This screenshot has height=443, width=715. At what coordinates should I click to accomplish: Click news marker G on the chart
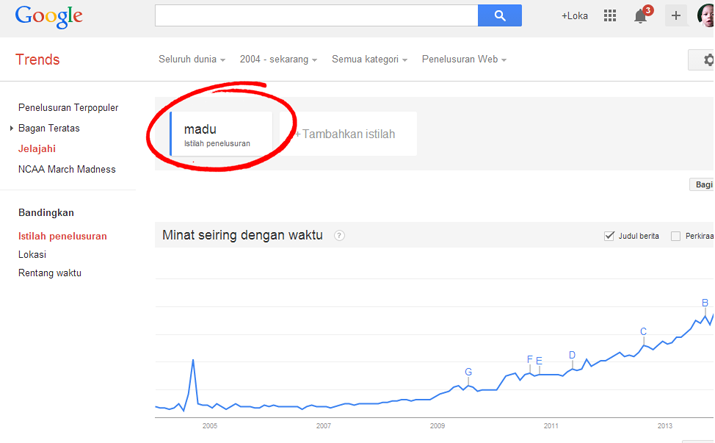point(468,372)
